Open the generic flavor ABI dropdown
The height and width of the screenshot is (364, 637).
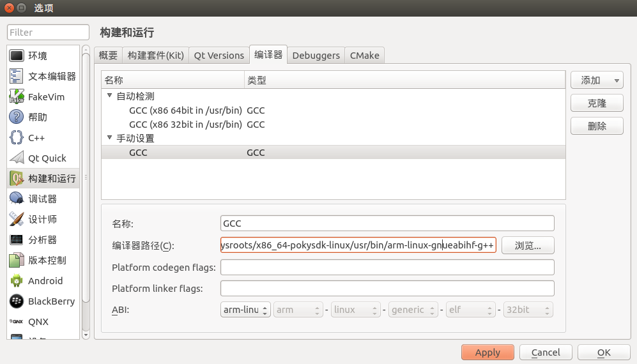coord(413,310)
